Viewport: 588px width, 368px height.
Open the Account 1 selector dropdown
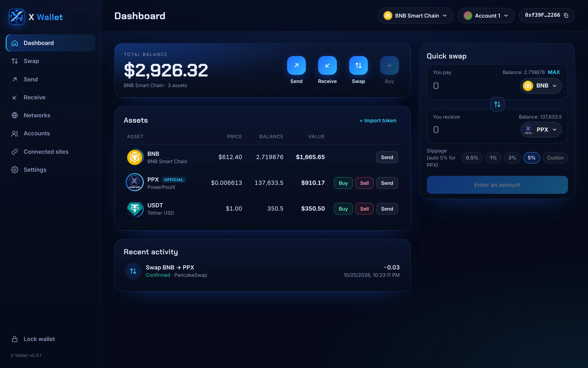486,16
